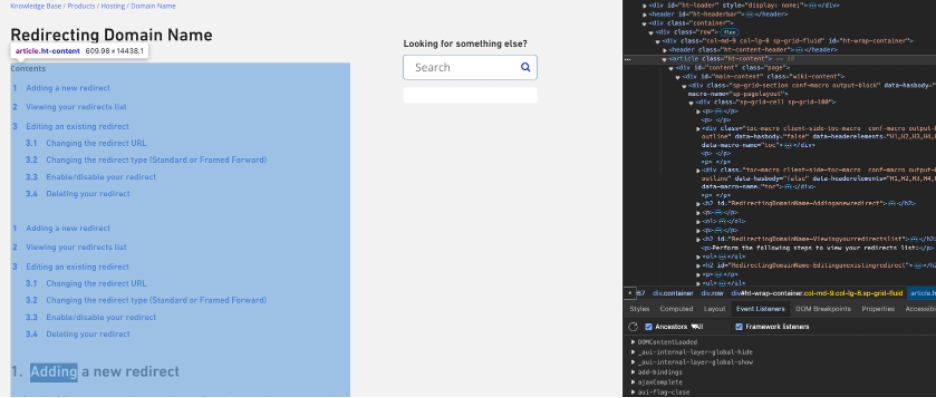
Task: Expand the add-bindings event listener
Action: 633,372
